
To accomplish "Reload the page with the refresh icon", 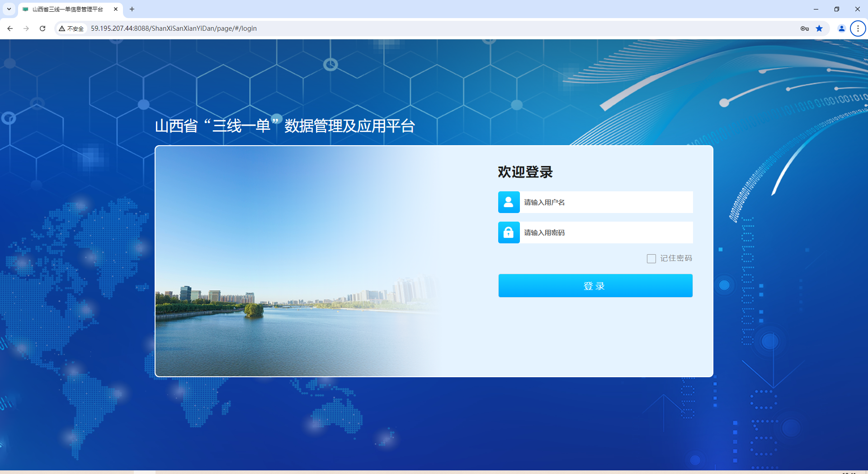I will click(x=42, y=28).
